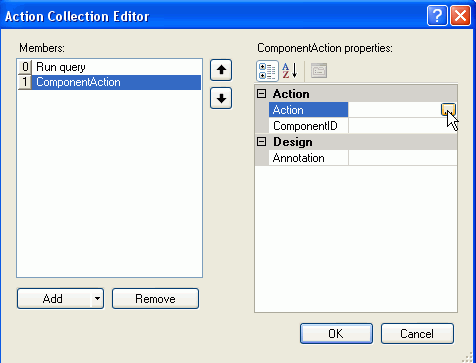Open Property Pages icon

tap(319, 71)
